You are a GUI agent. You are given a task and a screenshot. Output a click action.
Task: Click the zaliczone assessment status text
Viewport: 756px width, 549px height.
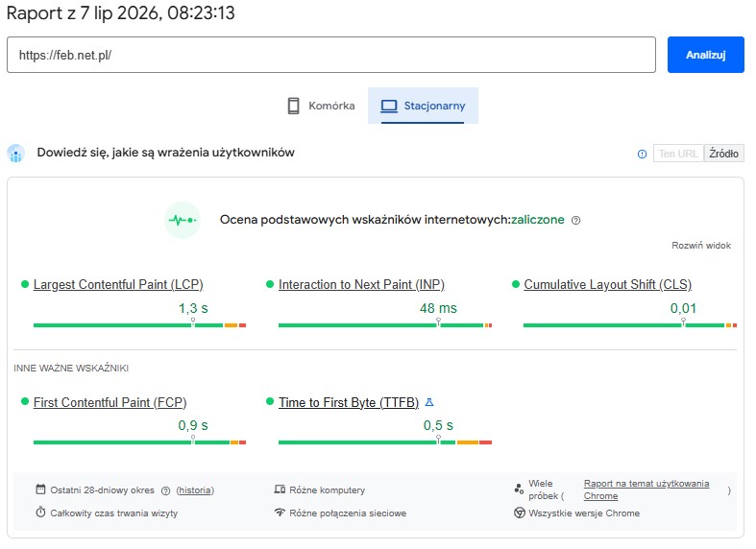click(x=538, y=220)
